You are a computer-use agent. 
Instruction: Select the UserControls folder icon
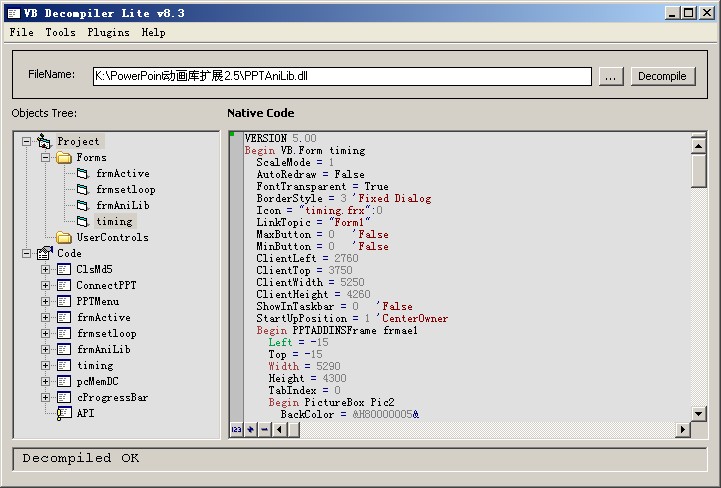point(64,238)
